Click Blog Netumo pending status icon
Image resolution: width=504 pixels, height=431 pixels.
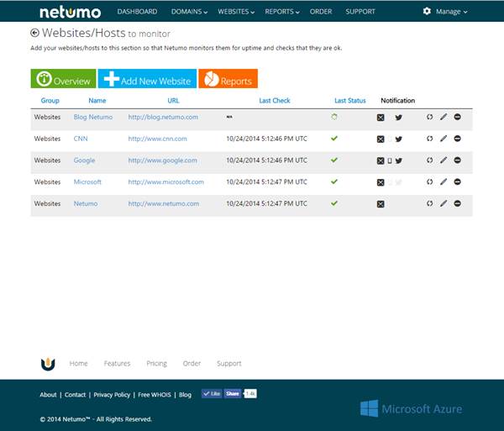point(334,117)
